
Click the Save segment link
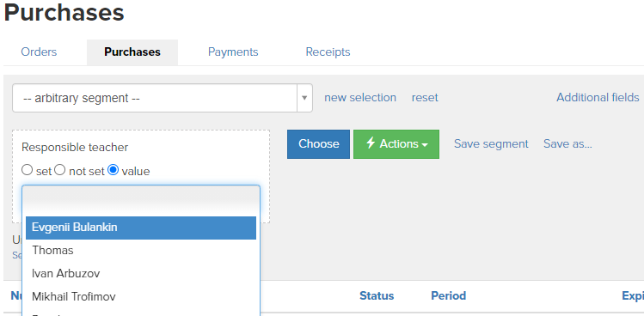point(491,143)
